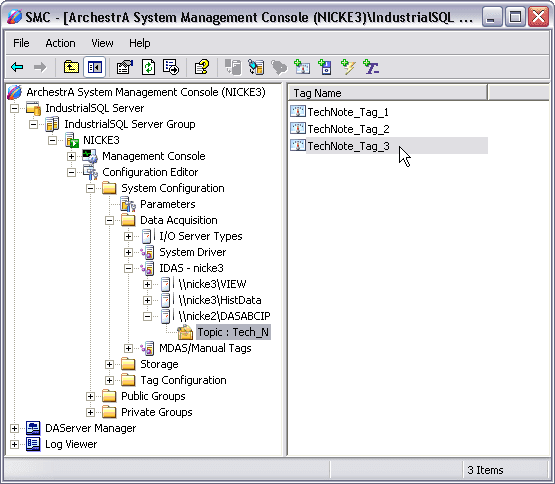
Task: Toggle the Show/Hide Console Tree button
Action: coord(95,67)
